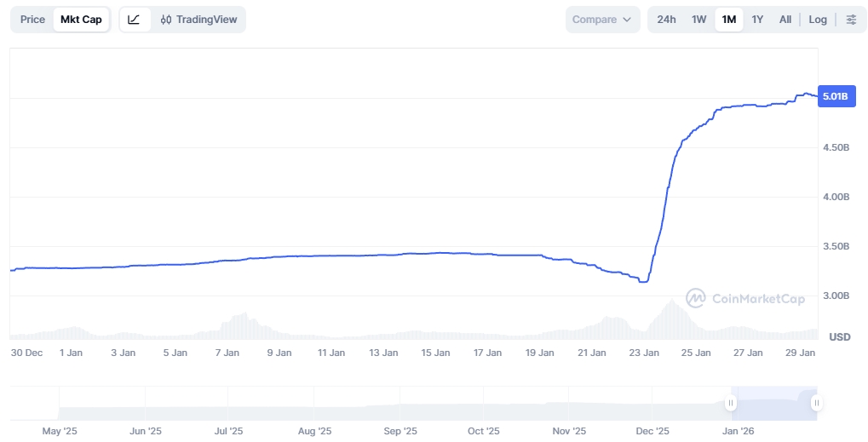
Task: Click the Compare dropdown chevron arrow
Action: (x=628, y=20)
